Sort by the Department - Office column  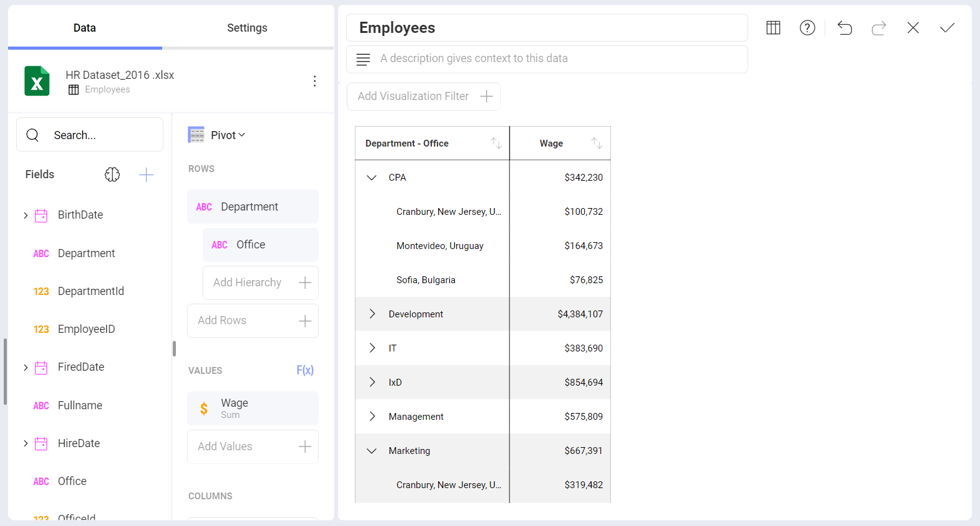(x=496, y=143)
